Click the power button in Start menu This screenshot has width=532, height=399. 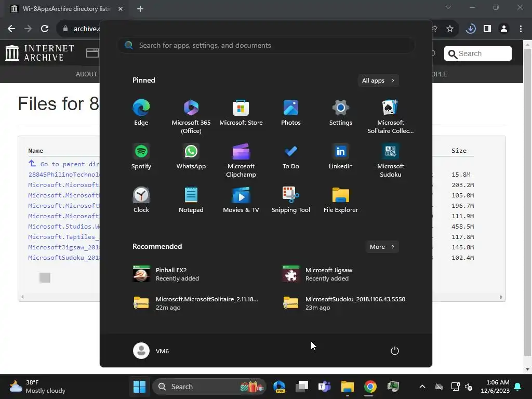pyautogui.click(x=395, y=351)
